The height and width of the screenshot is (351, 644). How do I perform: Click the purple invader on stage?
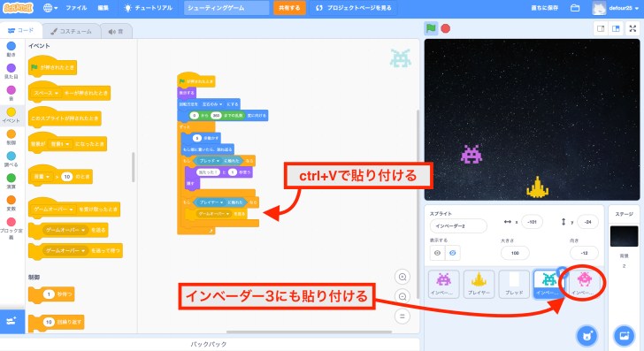471,154
